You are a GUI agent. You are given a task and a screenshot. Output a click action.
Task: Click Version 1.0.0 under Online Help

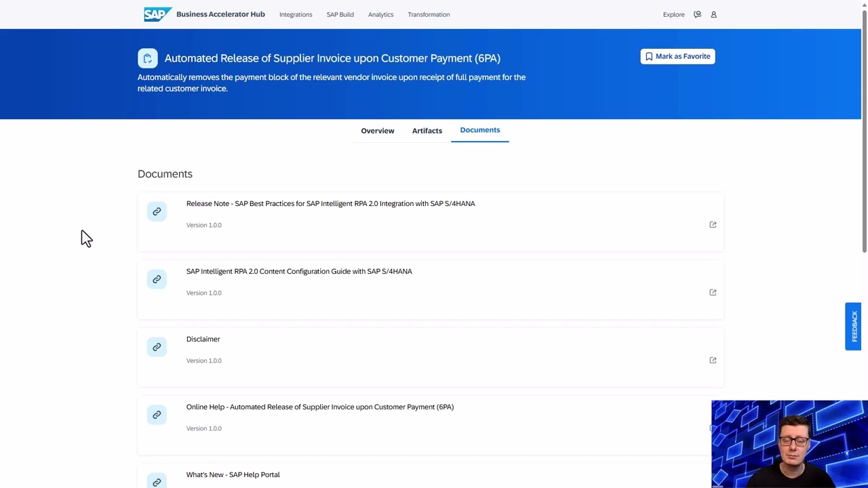tap(203, 428)
